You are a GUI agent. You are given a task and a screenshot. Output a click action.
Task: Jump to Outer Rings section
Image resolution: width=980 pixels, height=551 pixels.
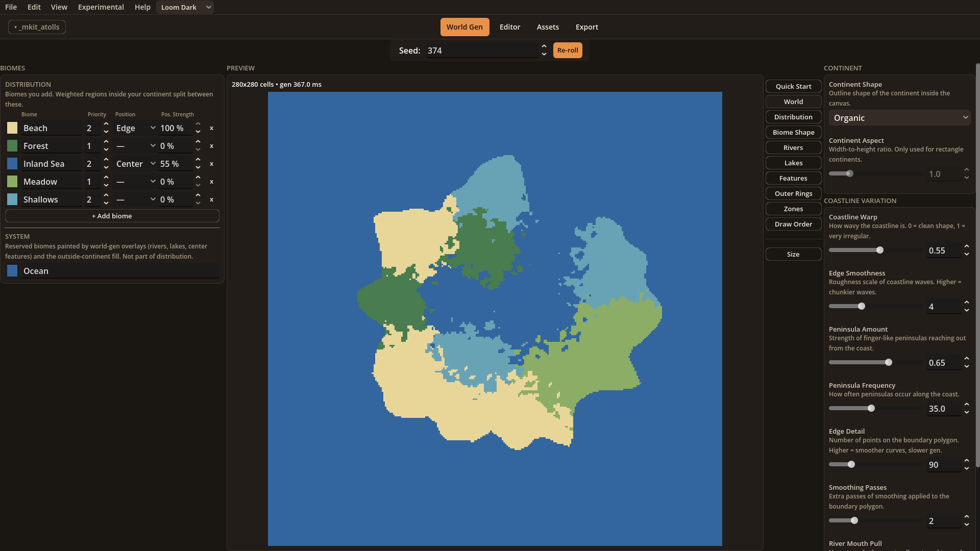[x=793, y=193]
